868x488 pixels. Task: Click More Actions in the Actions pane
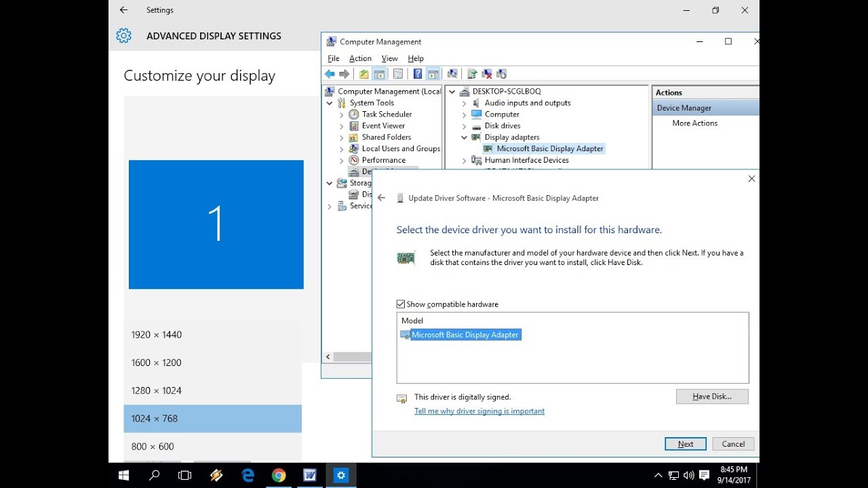pyautogui.click(x=694, y=123)
